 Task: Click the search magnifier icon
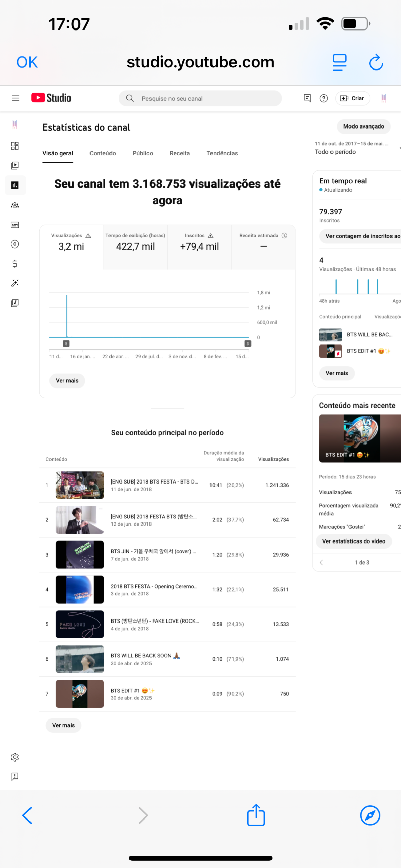[x=130, y=98]
